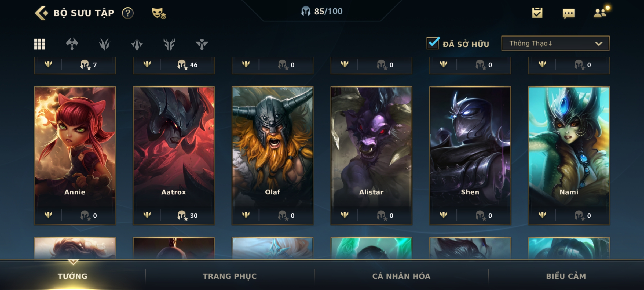The image size is (644, 290).
Task: Open the help question mark icon
Action: (x=128, y=13)
